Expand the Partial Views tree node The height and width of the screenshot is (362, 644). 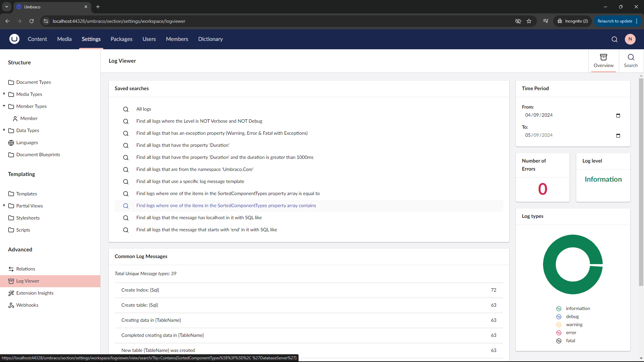tap(4, 205)
